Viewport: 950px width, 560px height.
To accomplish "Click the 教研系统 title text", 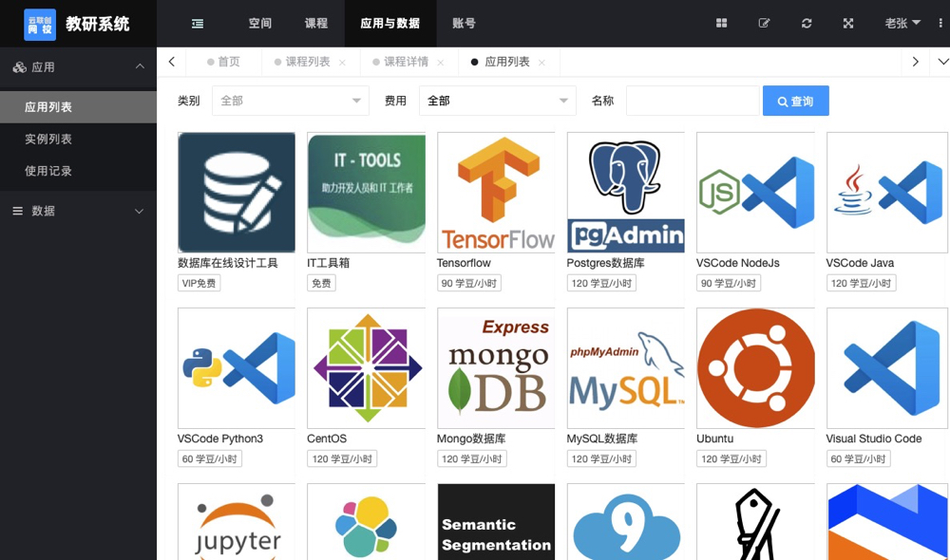I will (x=98, y=24).
